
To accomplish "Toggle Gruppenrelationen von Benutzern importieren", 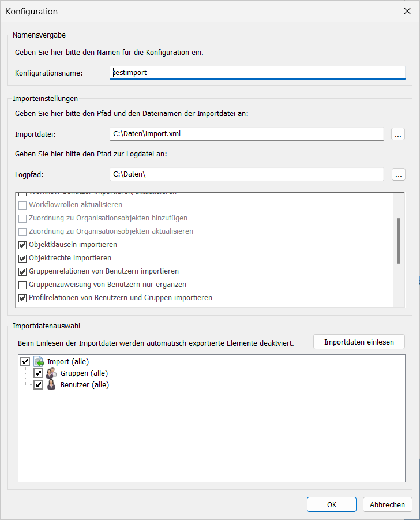I will coord(22,271).
